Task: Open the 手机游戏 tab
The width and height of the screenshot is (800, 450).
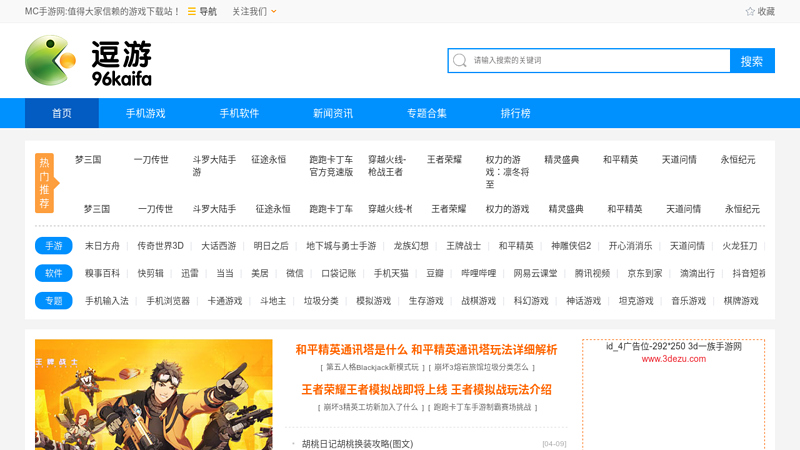Action: [x=145, y=113]
